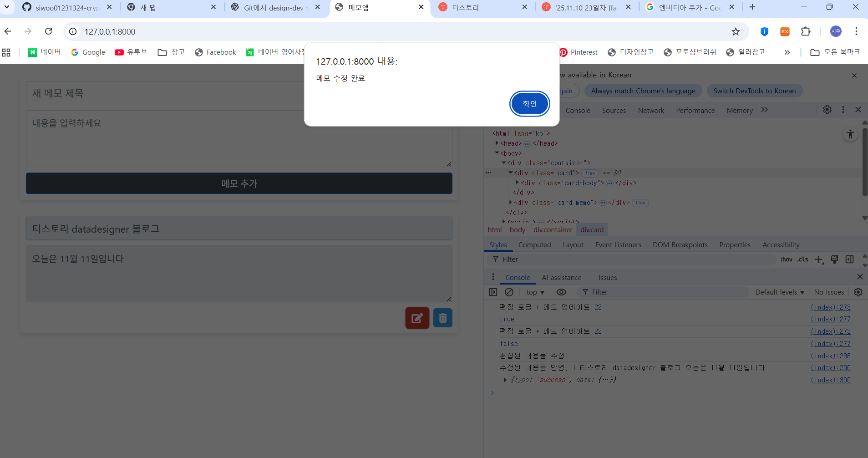This screenshot has height=458, width=868.
Task: Open Pinterest bookmark
Action: [x=579, y=52]
